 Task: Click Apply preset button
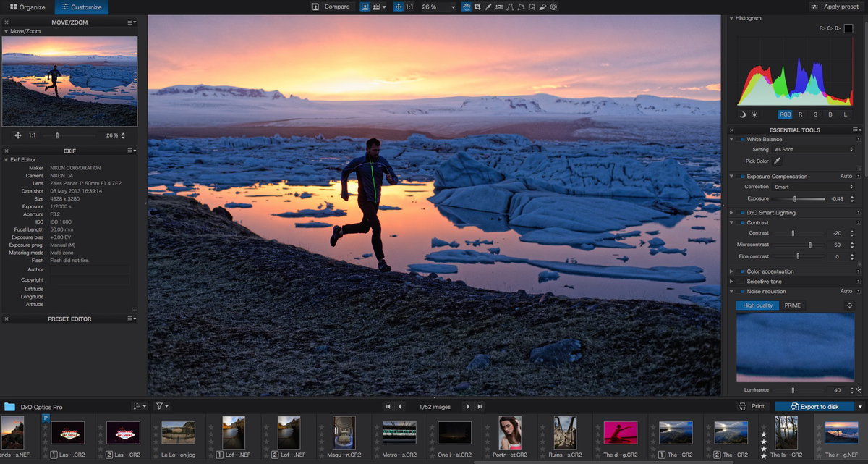coord(836,7)
